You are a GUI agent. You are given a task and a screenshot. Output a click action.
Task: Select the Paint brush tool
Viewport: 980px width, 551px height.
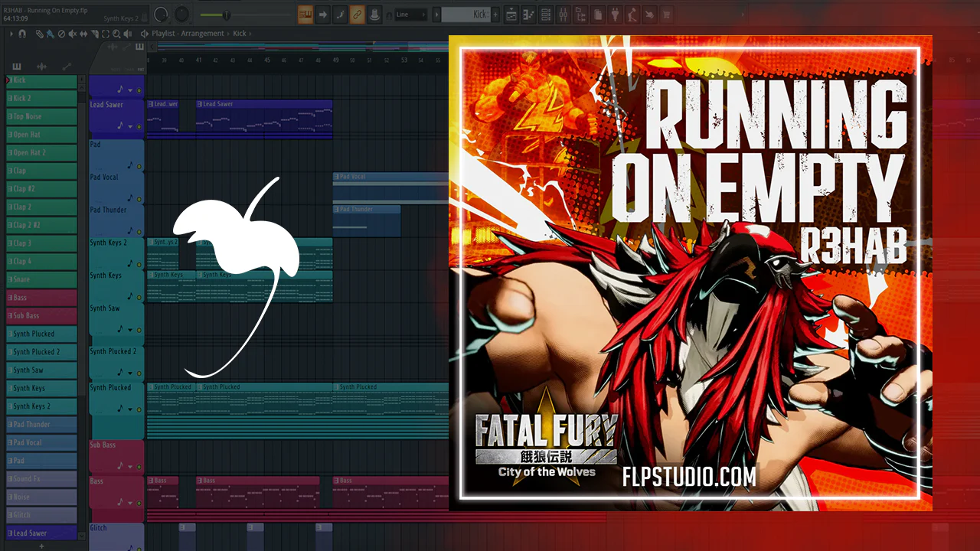coord(51,34)
